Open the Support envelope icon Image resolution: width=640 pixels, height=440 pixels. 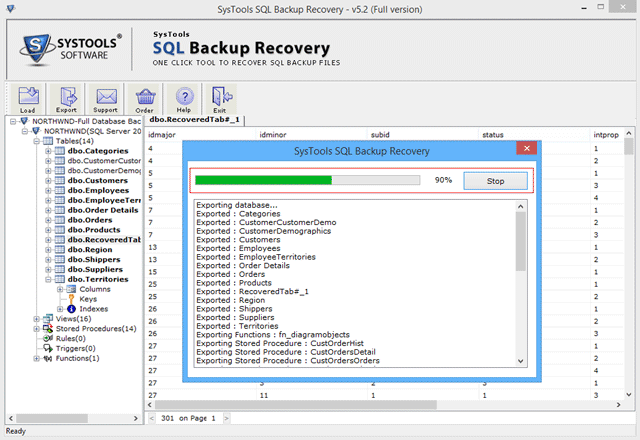tap(106, 99)
